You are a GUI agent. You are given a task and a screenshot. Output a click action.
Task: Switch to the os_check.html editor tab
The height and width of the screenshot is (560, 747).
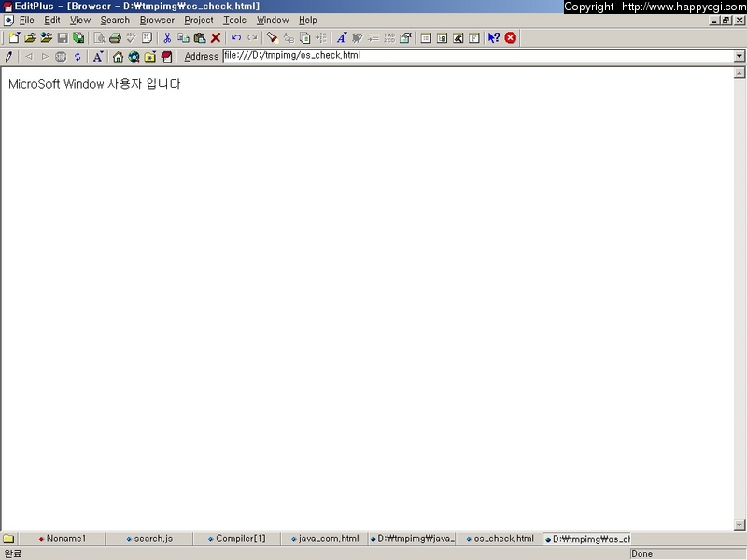tap(500, 539)
